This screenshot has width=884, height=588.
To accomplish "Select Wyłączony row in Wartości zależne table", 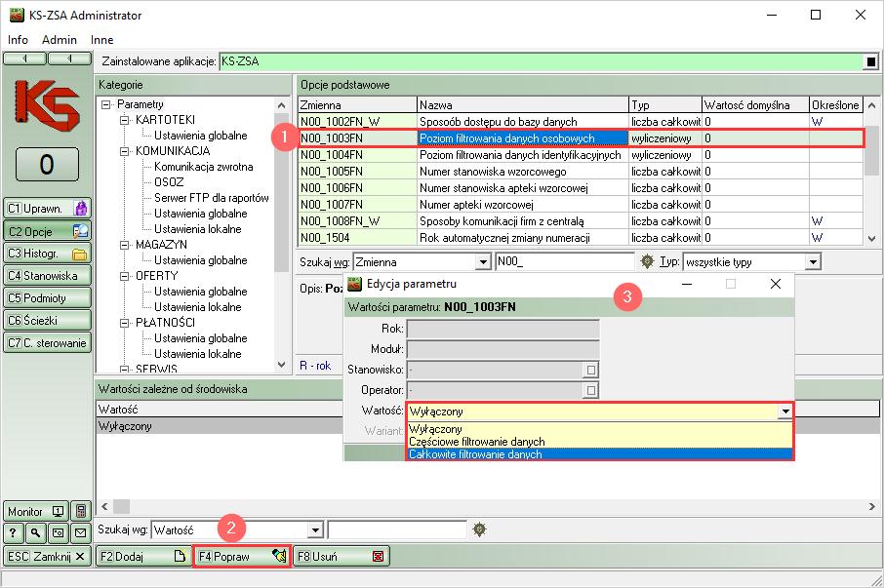I will click(220, 426).
